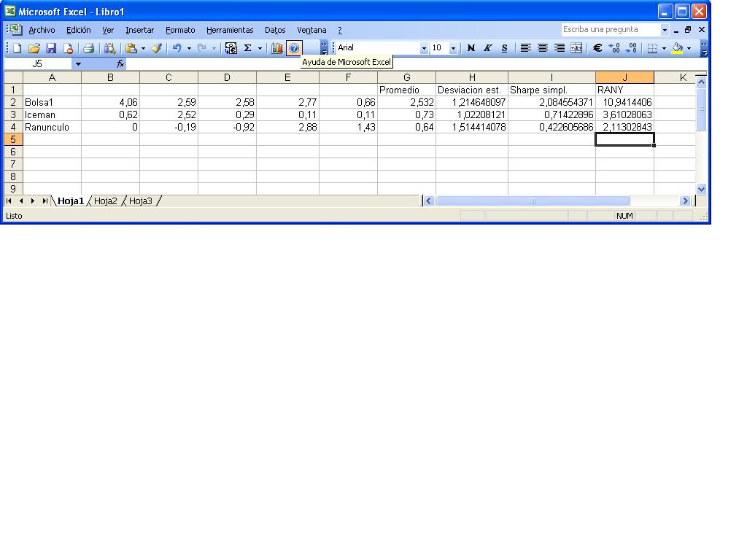Save the workbook with the floppy icon
747x560 pixels.
pyautogui.click(x=51, y=48)
